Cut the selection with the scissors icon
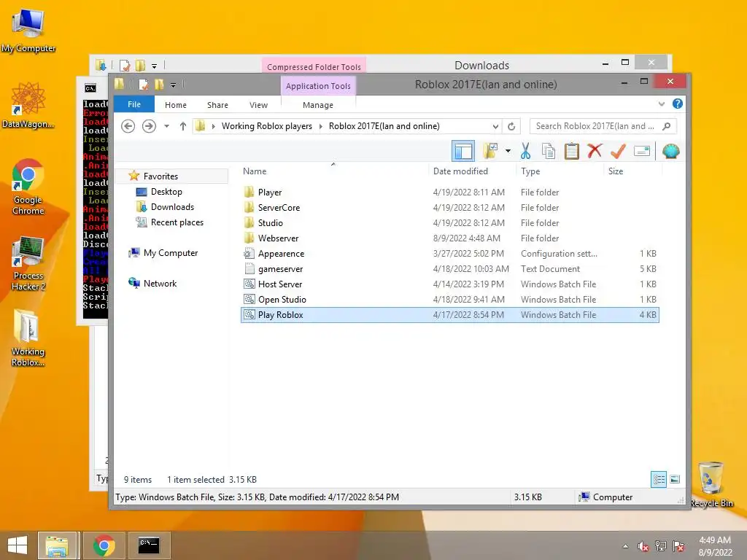Viewport: 747px width, 560px height. tap(525, 152)
